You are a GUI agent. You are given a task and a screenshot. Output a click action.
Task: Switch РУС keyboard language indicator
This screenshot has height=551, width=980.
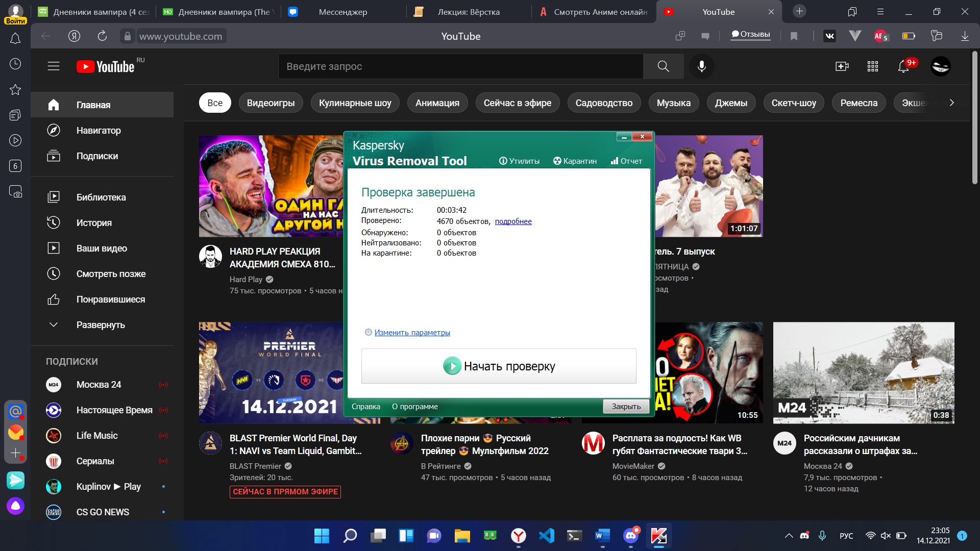pyautogui.click(x=846, y=536)
